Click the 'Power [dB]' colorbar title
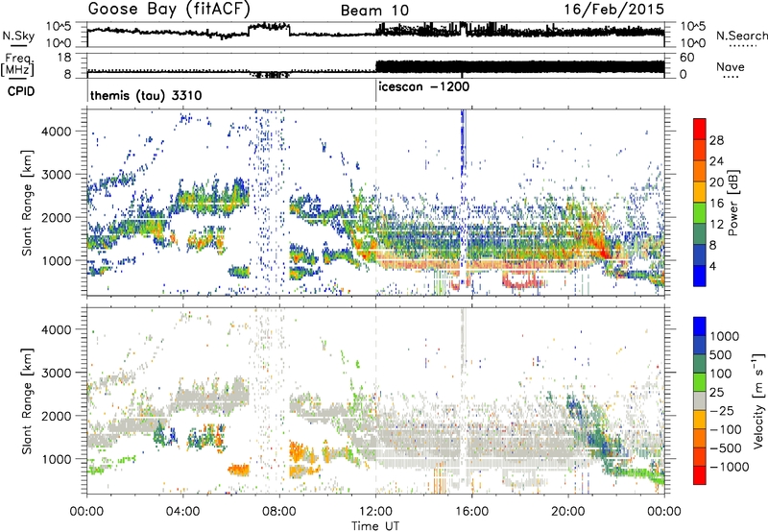768x532 pixels. coord(733,203)
